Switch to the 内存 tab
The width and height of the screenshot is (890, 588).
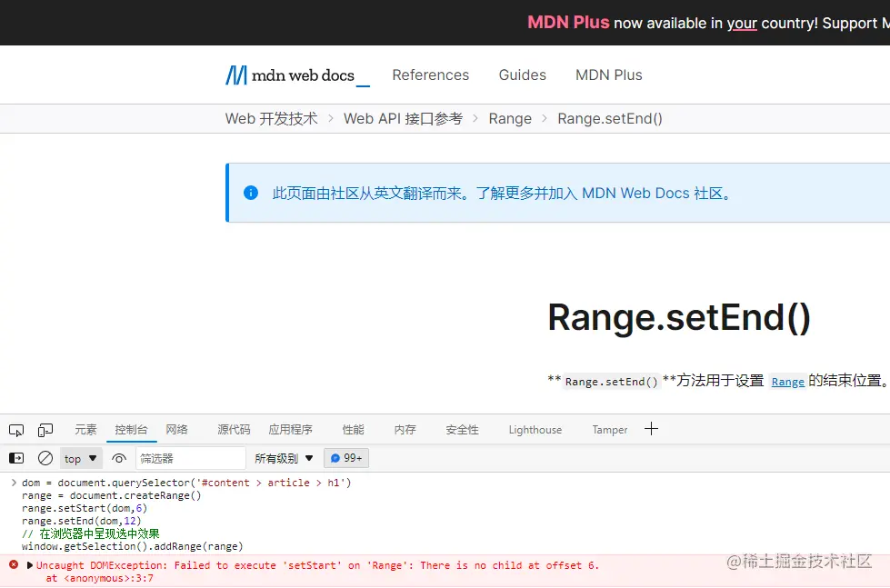click(x=405, y=430)
